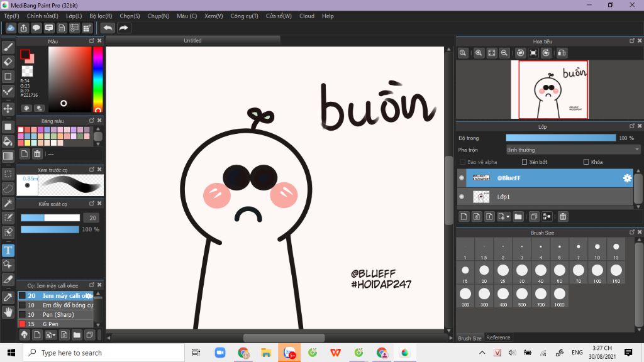Adjust the Độ trong opacity slider

pos(561,138)
